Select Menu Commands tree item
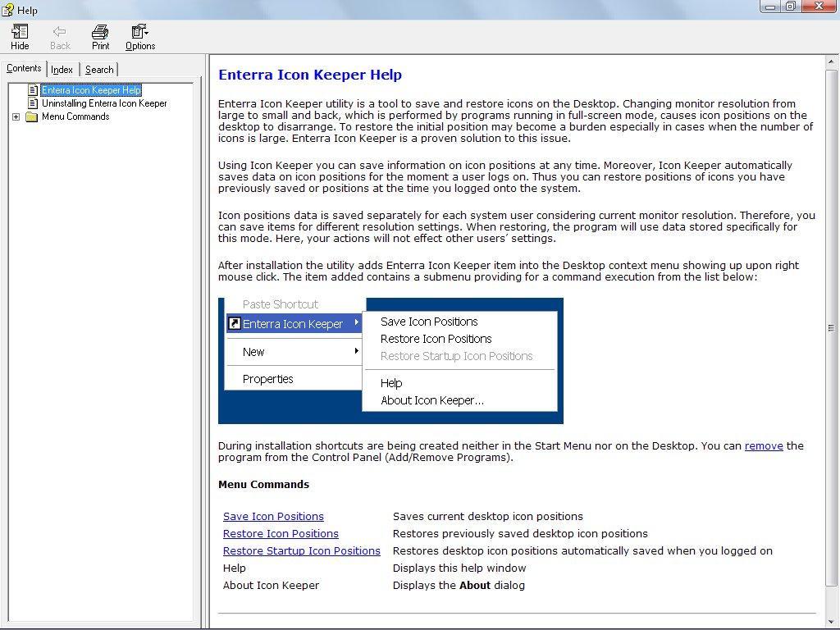The width and height of the screenshot is (840, 630). [x=75, y=116]
